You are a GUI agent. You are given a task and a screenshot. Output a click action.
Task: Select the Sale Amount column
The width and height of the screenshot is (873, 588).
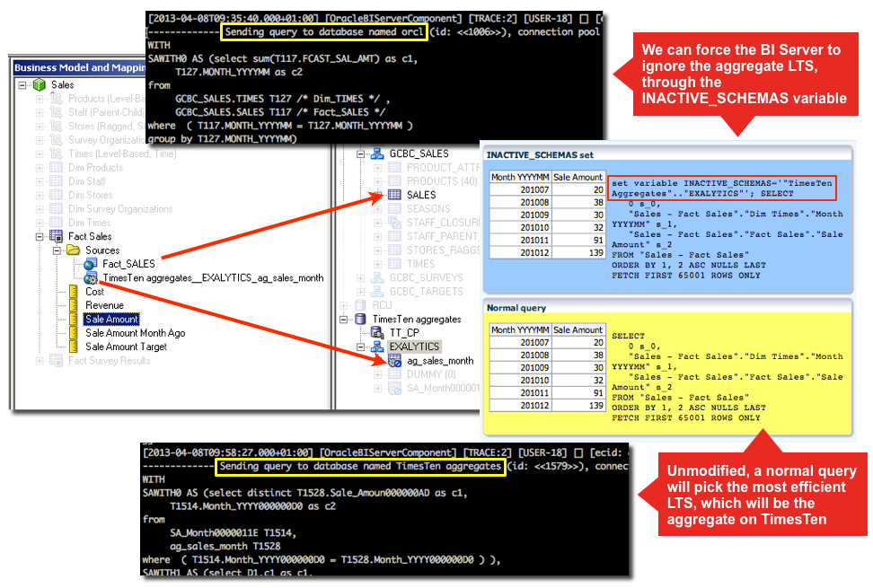(111, 320)
